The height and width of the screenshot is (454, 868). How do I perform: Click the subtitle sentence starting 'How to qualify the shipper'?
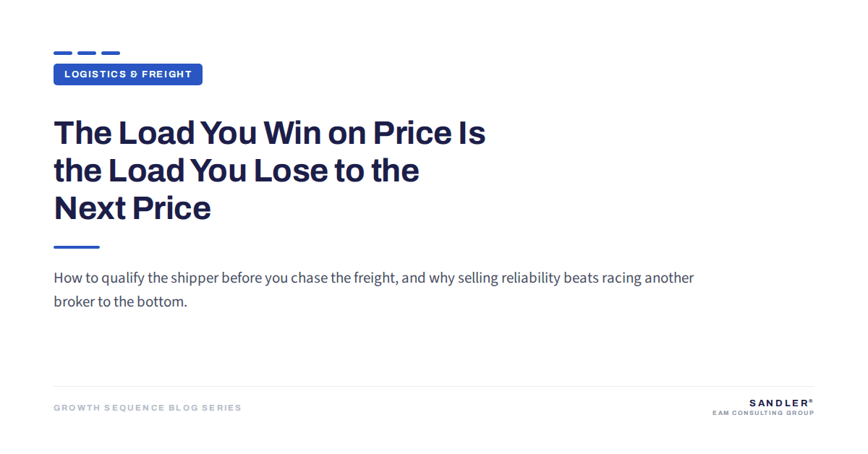(x=374, y=278)
